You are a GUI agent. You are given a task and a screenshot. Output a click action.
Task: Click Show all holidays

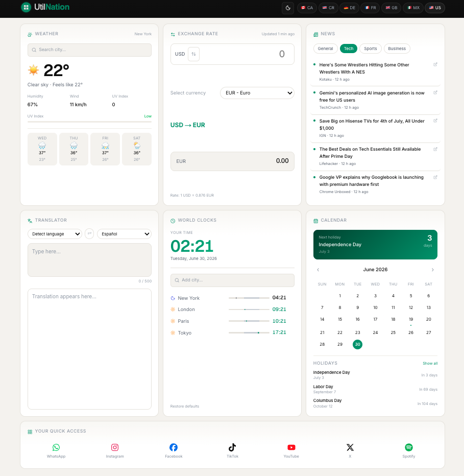click(430, 363)
